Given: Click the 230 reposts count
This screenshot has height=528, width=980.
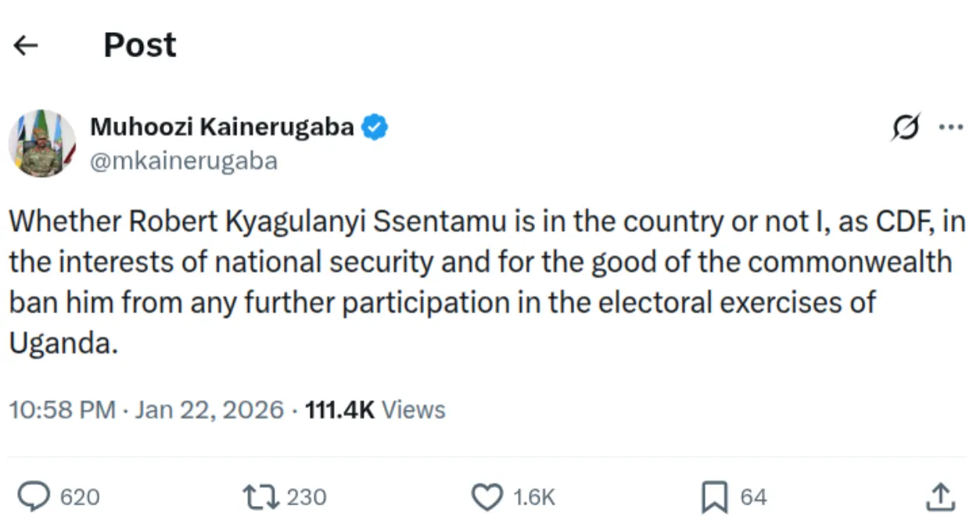Looking at the screenshot, I should tap(307, 497).
